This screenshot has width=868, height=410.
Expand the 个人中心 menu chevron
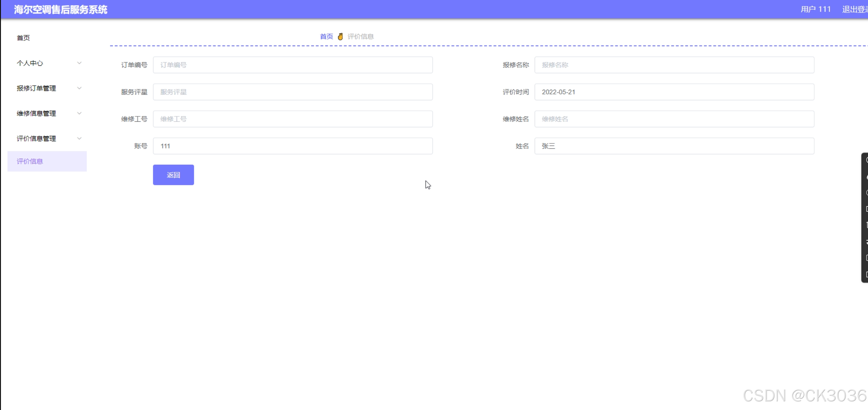pyautogui.click(x=79, y=63)
